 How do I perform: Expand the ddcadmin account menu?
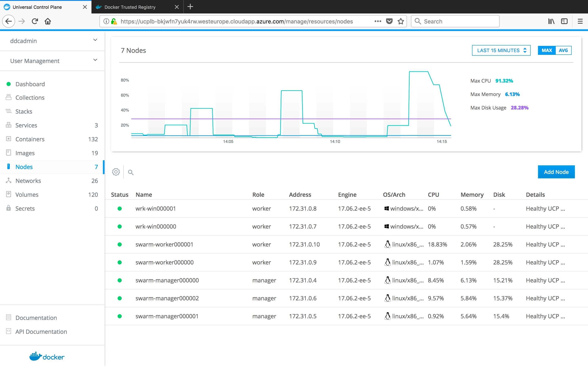point(23,41)
